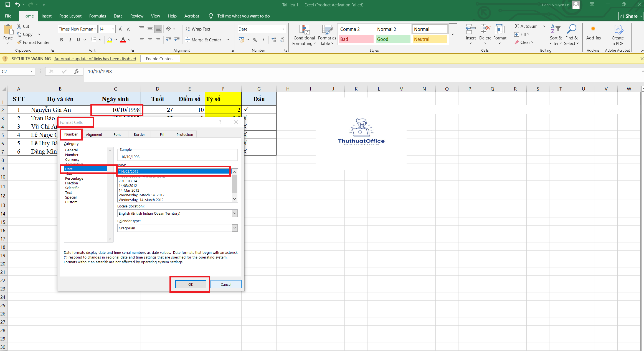Switch to the Formulas ribbon tab
The image size is (644, 361).
pos(97,16)
